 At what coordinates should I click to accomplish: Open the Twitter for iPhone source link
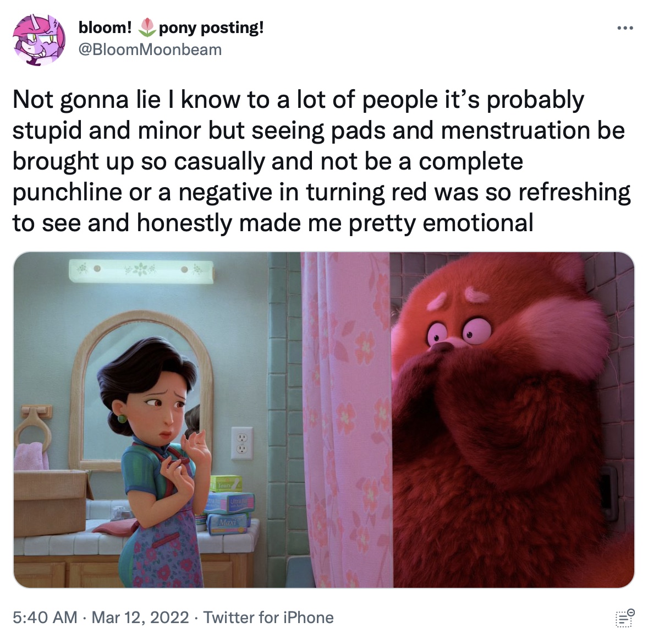click(x=268, y=618)
